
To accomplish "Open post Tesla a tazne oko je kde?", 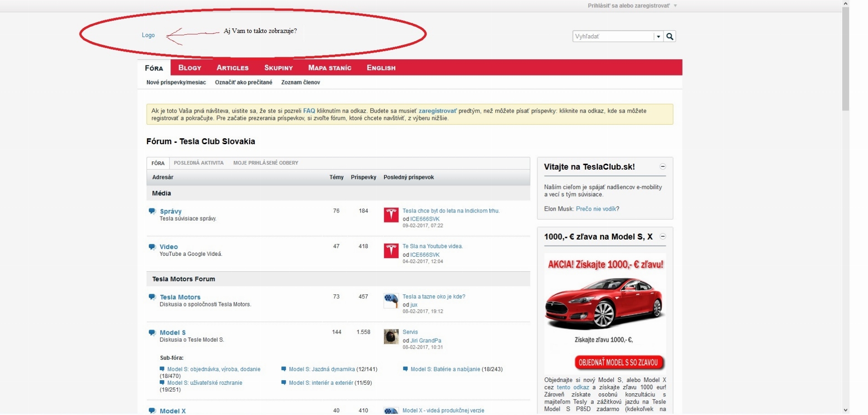I will (x=434, y=297).
